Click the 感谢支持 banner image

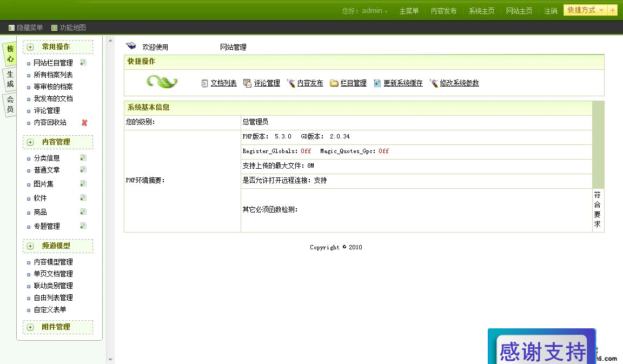(x=542, y=346)
